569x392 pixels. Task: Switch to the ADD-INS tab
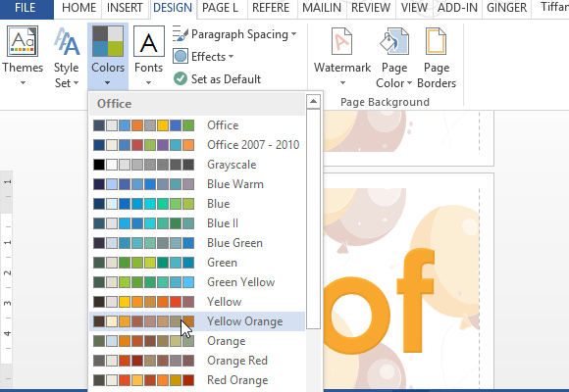457,8
